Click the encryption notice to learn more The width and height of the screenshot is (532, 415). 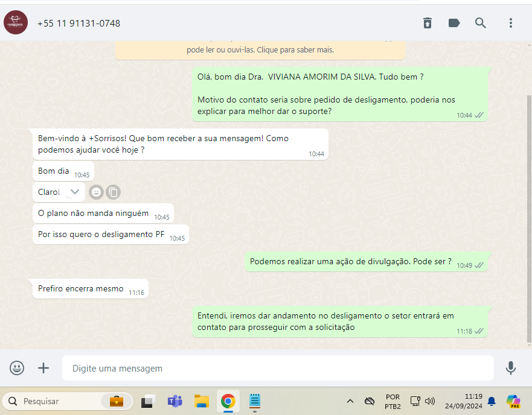tap(260, 50)
